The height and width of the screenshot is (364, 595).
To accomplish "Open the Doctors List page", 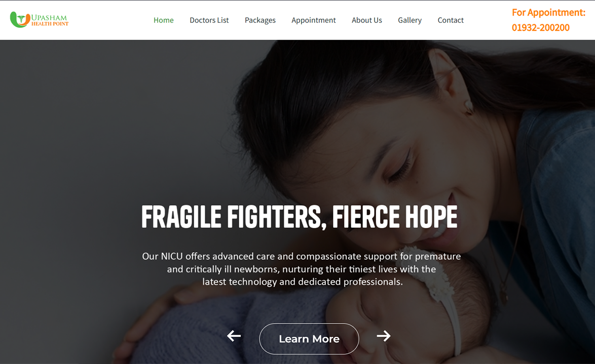I will 209,20.
